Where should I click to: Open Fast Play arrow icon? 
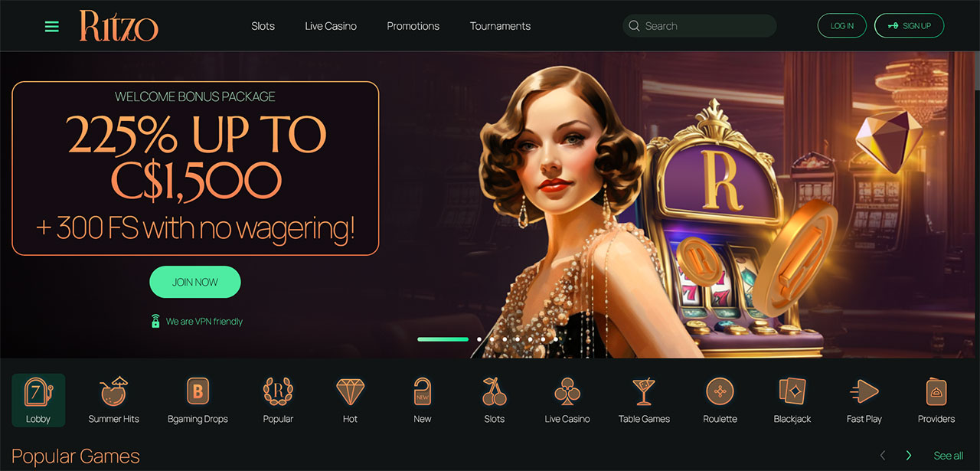pyautogui.click(x=864, y=391)
